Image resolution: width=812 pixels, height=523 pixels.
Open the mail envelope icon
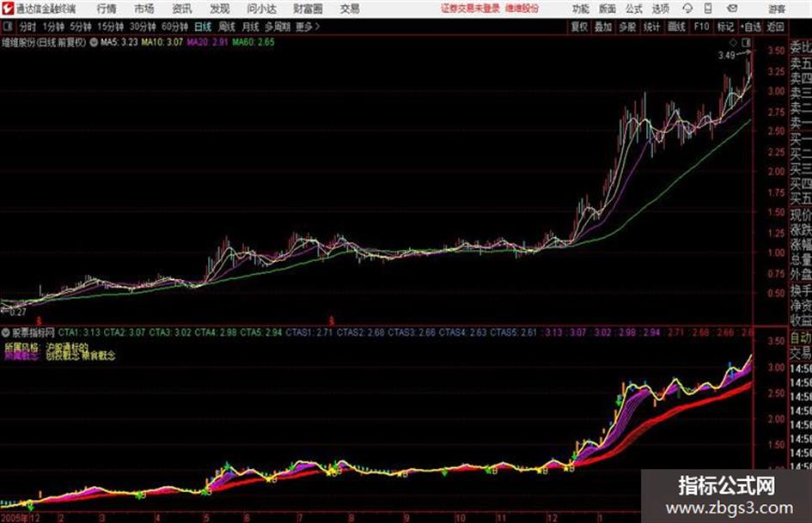click(732, 9)
